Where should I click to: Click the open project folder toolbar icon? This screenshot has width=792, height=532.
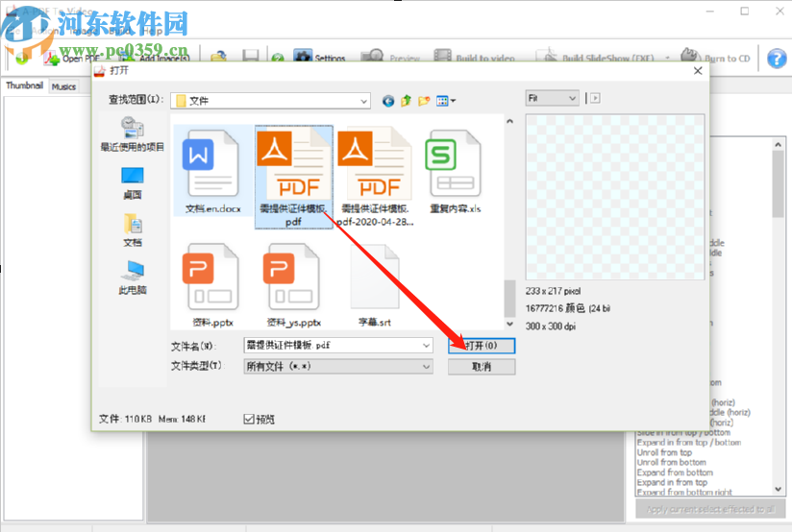[219, 57]
